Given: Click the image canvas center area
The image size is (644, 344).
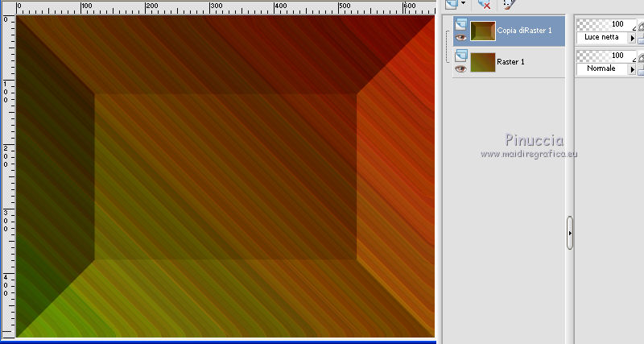Looking at the screenshot, I should 225,176.
